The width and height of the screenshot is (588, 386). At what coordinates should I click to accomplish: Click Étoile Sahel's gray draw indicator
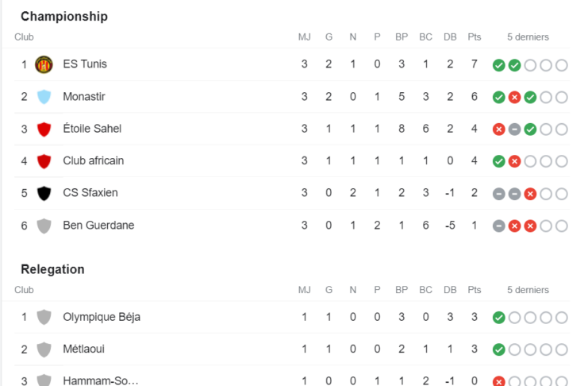point(514,129)
